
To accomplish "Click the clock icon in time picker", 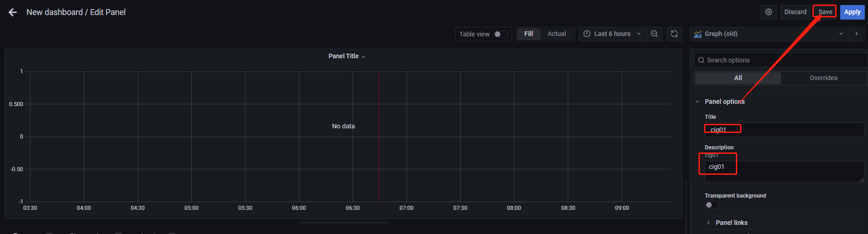I will [587, 34].
